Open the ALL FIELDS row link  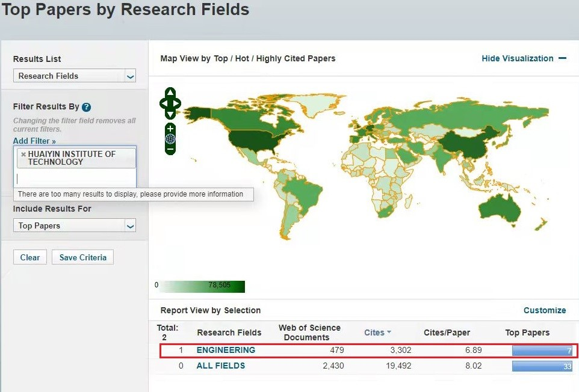(220, 366)
